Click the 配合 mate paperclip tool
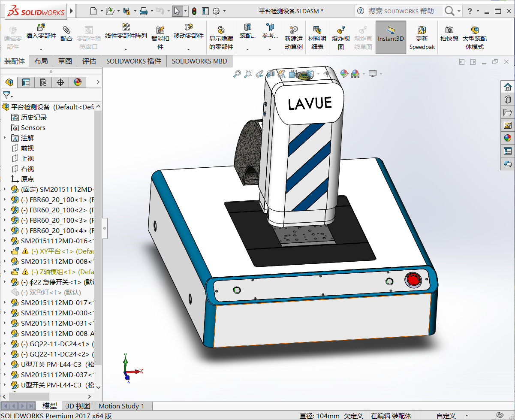The height and width of the screenshot is (420, 515). tap(66, 33)
